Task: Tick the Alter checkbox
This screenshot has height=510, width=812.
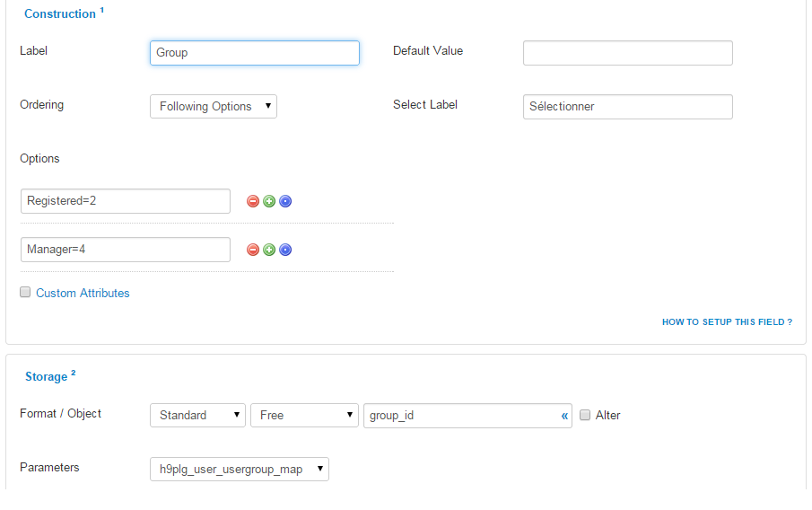Action: tap(585, 415)
